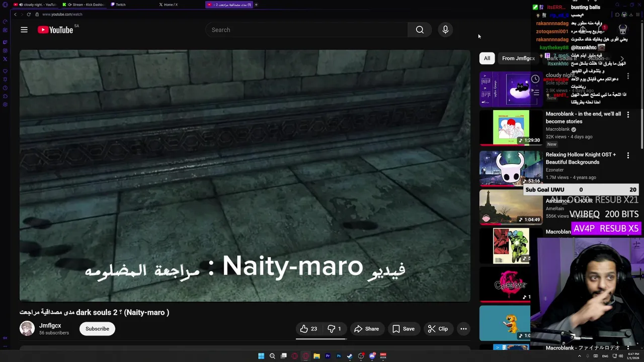Open X from Opera sidebar

click(5, 59)
